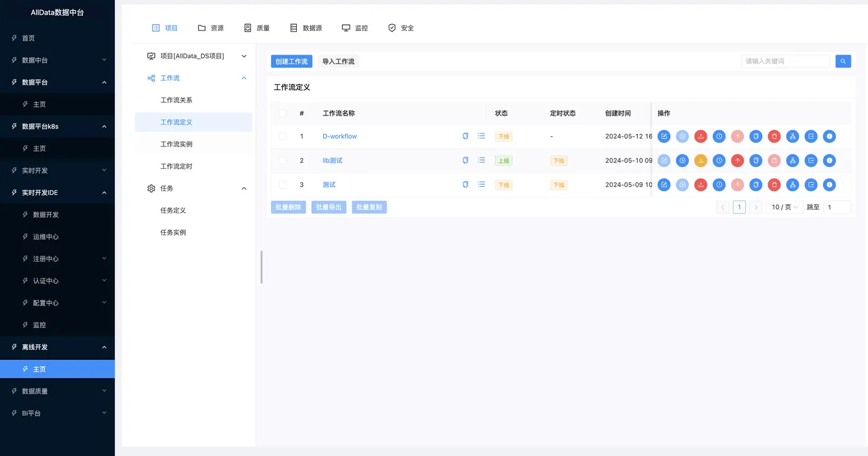The width and height of the screenshot is (868, 456).
Task: Open list icon next to D-workflow name
Action: (482, 136)
